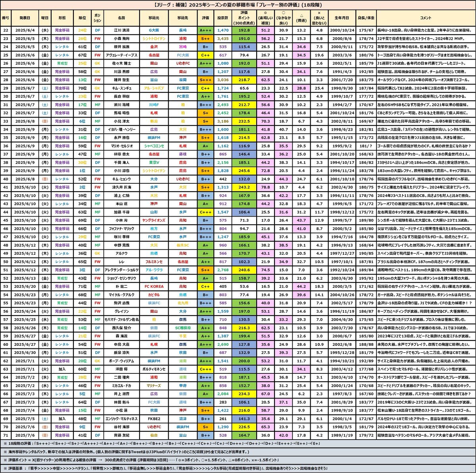This screenshot has width=476, height=473.
Task: Select player name アレクサンダー・ショルツ
Action: 121,270
